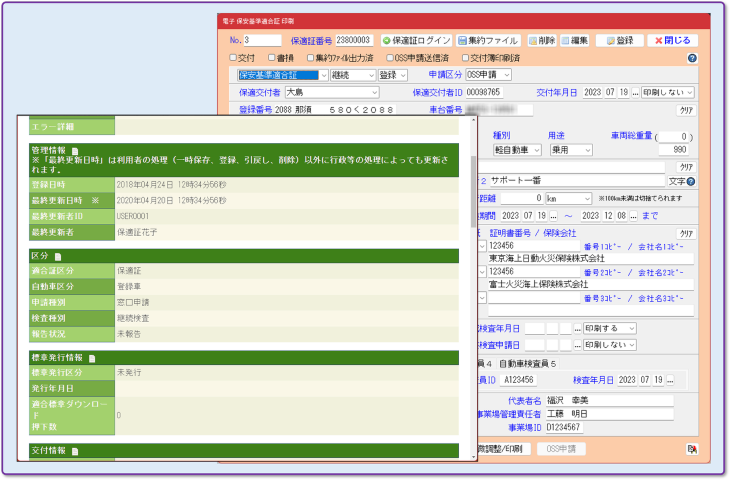
Task: Click the 微調整/印刷 button
Action: click(x=501, y=449)
